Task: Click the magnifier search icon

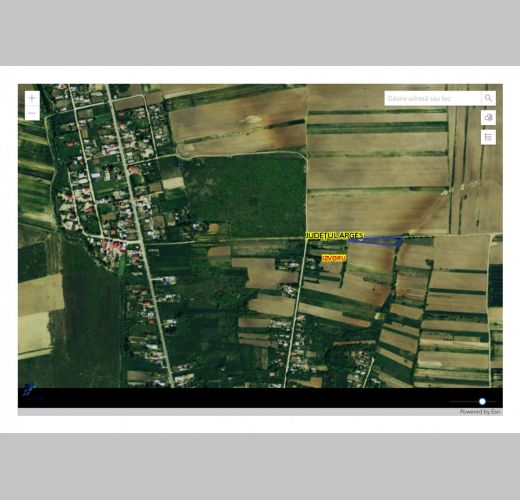Action: point(488,98)
